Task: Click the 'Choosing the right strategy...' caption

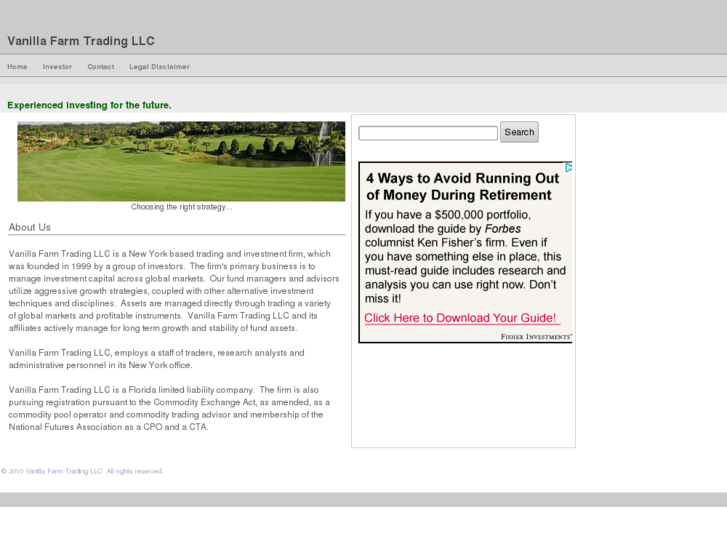Action: pyautogui.click(x=181, y=207)
